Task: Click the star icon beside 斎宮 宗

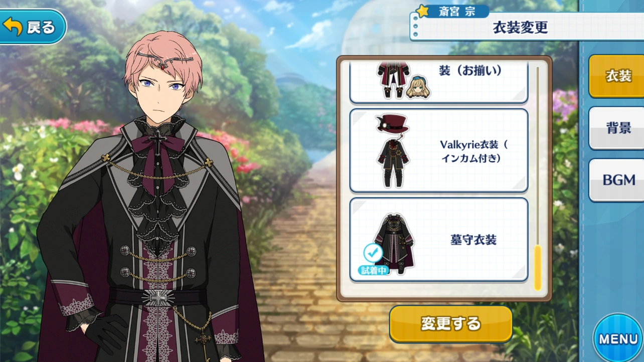Action: point(423,11)
